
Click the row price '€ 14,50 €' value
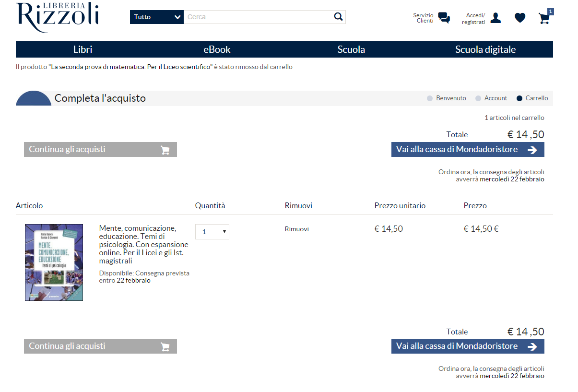481,229
